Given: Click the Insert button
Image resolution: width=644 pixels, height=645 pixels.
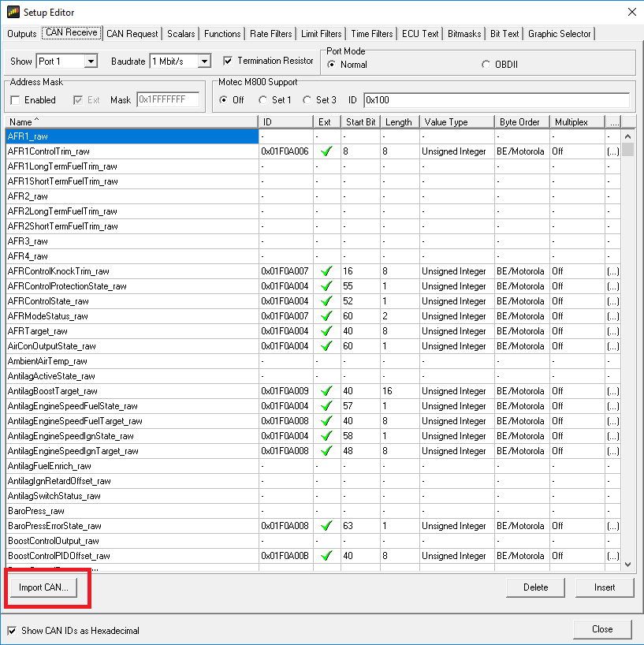Looking at the screenshot, I should (x=605, y=587).
